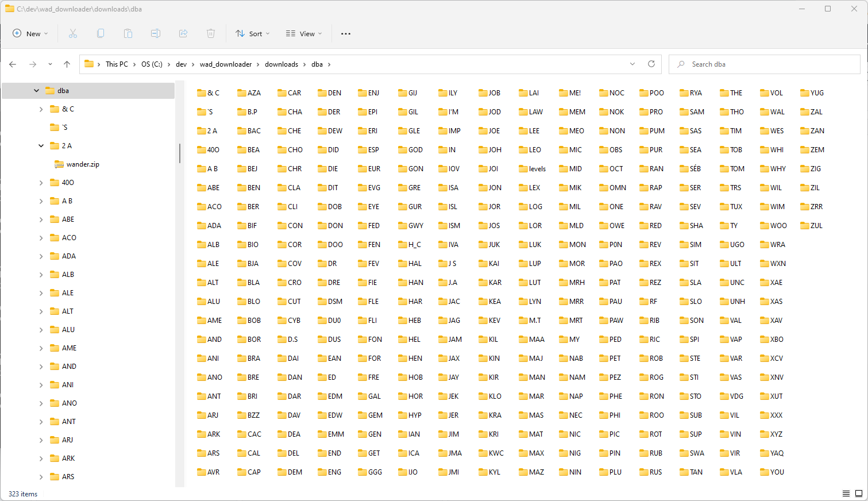Expand the ABE tree node
Viewport: 868px width, 501px height.
(41, 219)
